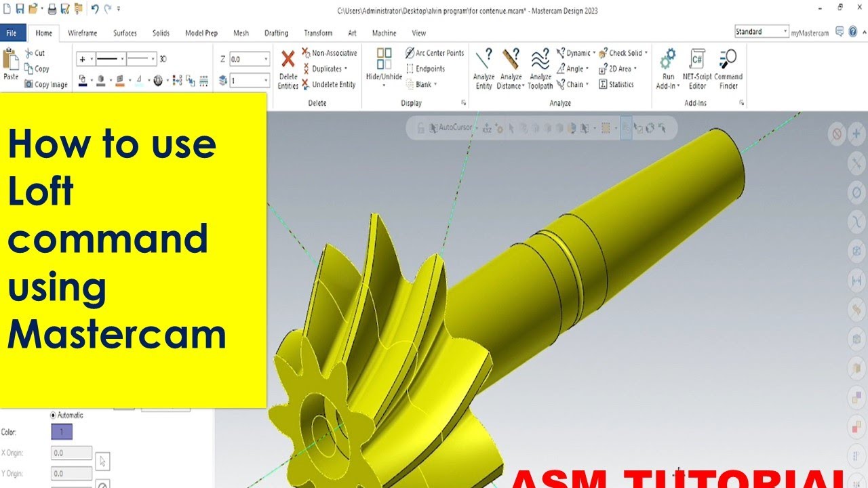Click the select-origin arrow button beside X Origin
This screenshot has height=488, width=868.
[102, 462]
